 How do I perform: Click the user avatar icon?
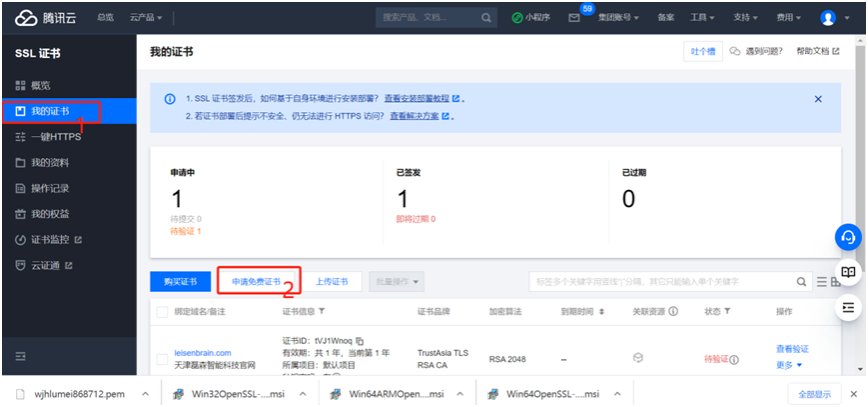(828, 18)
